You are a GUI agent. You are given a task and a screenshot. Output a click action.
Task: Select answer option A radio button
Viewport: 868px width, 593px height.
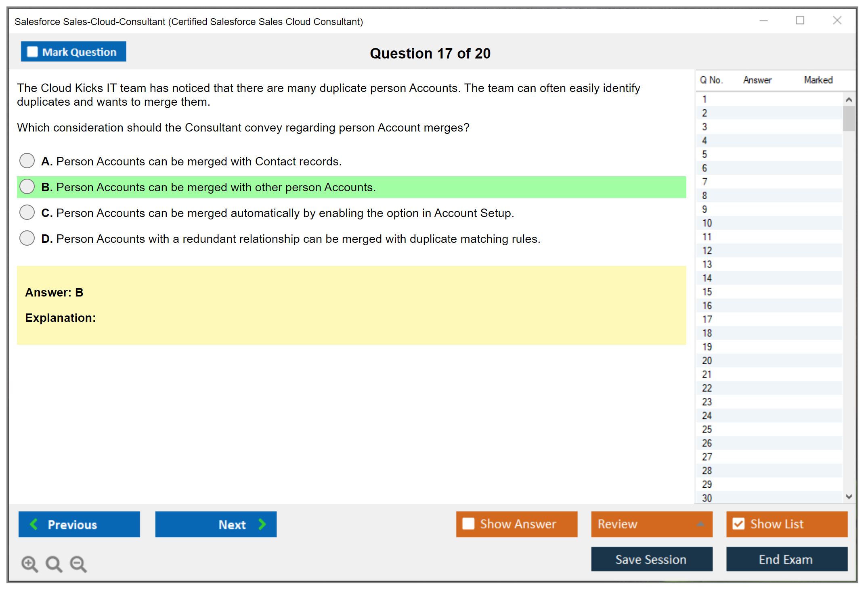[27, 161]
